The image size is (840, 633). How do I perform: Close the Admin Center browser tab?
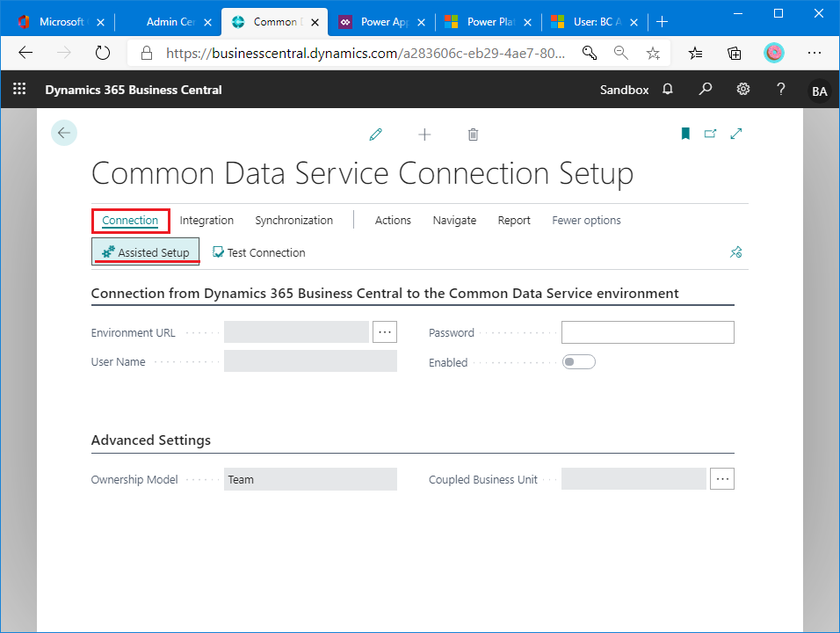[208, 22]
